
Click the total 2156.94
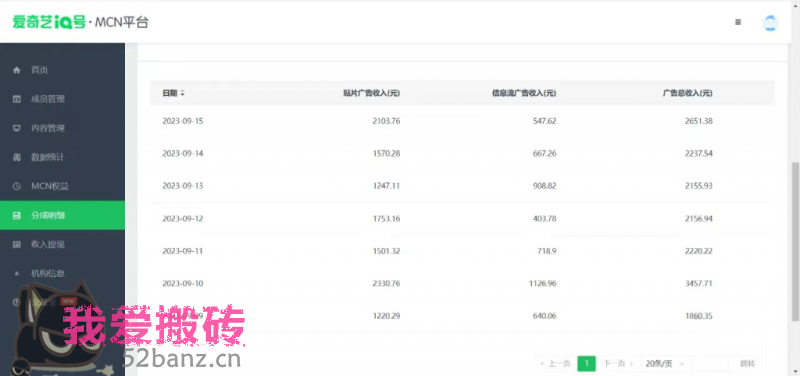click(x=699, y=218)
